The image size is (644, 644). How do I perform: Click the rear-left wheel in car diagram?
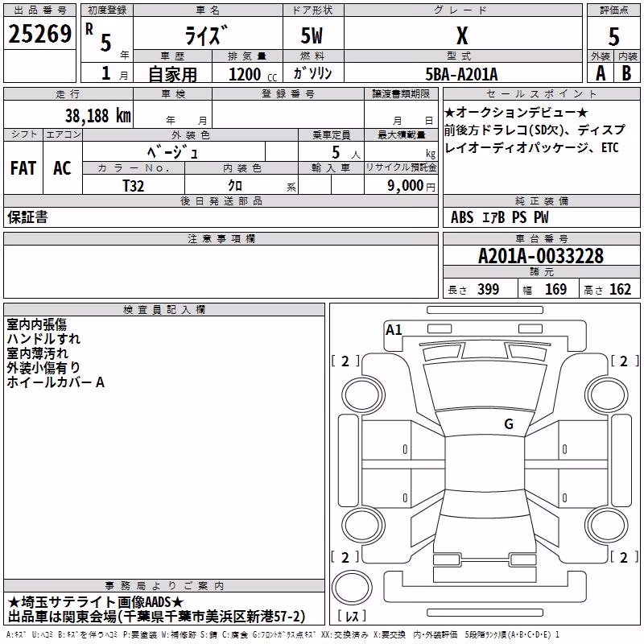[363, 525]
